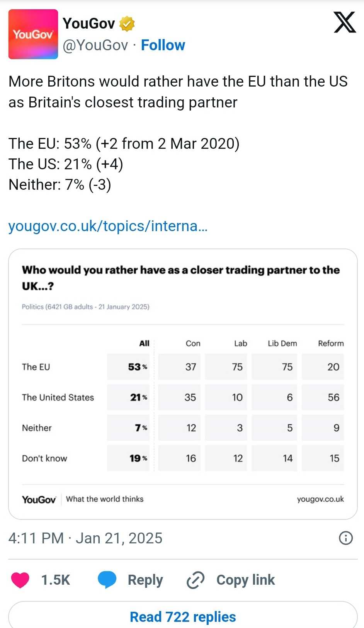The height and width of the screenshot is (628, 364).
Task: Click the Reply label
Action: point(145,580)
